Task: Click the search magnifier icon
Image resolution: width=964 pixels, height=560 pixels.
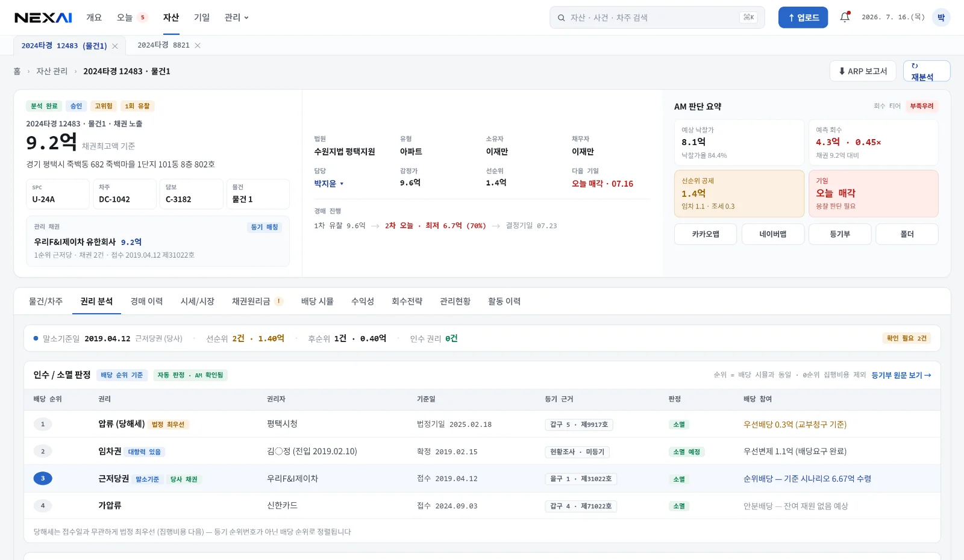Action: (x=561, y=17)
